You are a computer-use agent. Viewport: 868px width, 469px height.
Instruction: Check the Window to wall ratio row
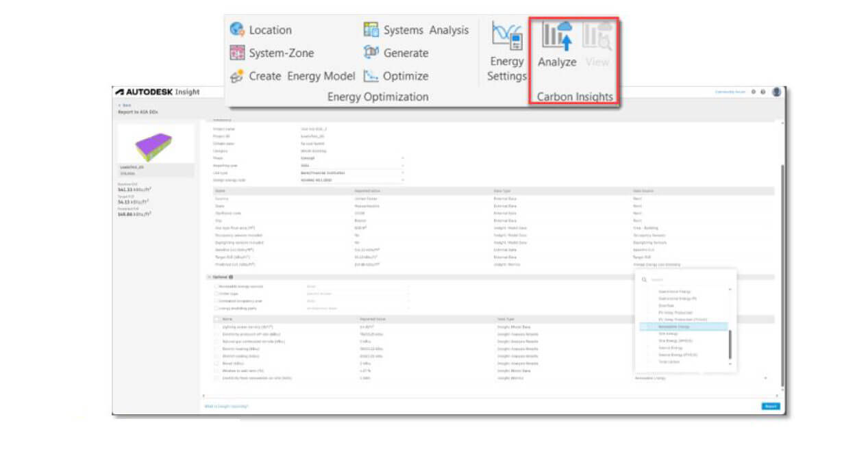tap(217, 370)
